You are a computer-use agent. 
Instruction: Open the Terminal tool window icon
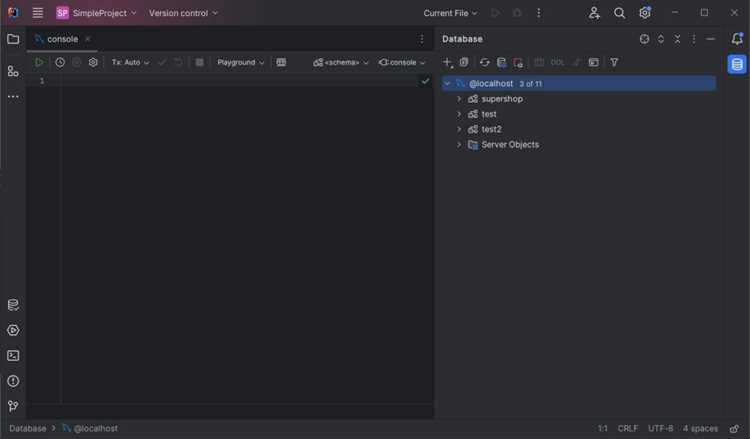(x=13, y=355)
